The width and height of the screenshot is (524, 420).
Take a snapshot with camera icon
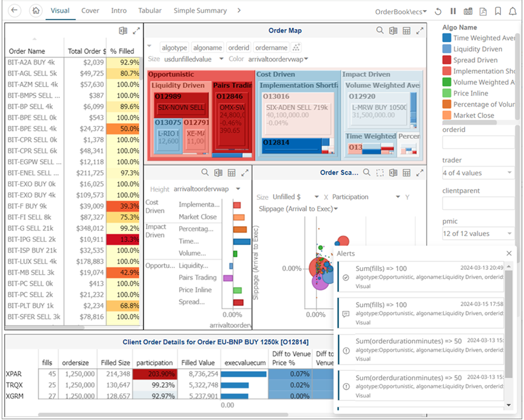click(468, 11)
